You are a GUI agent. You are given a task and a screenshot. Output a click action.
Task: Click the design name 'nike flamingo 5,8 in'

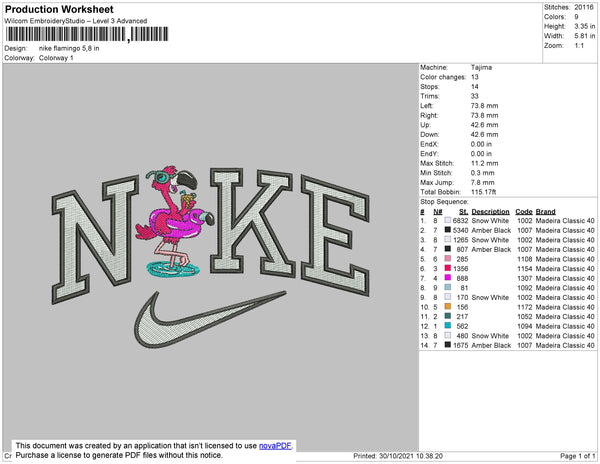coord(69,49)
